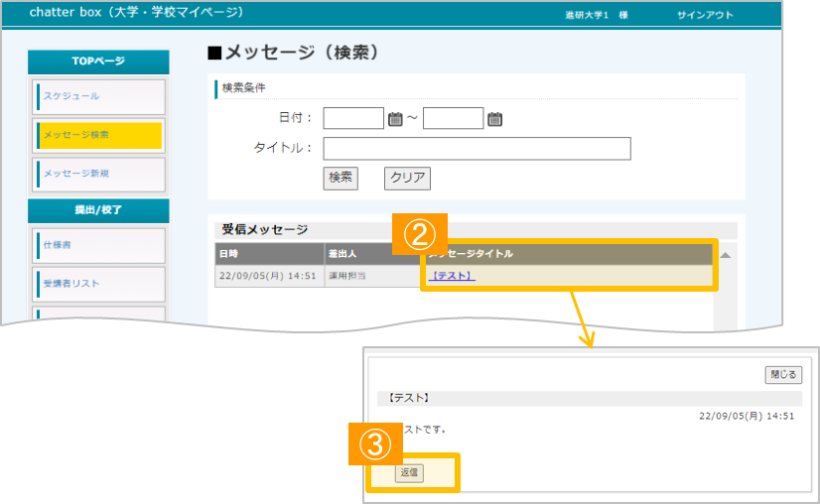
Task: Open 受講者リスト in the sidebar
Action: 98,284
